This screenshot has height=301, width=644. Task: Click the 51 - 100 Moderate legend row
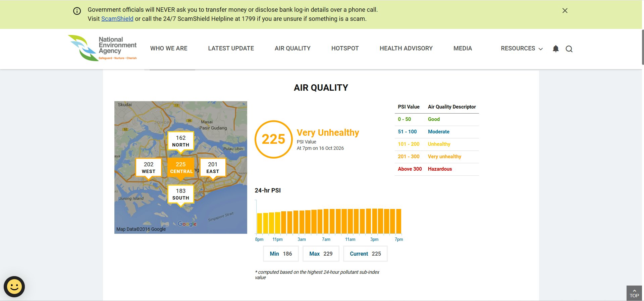(437, 132)
